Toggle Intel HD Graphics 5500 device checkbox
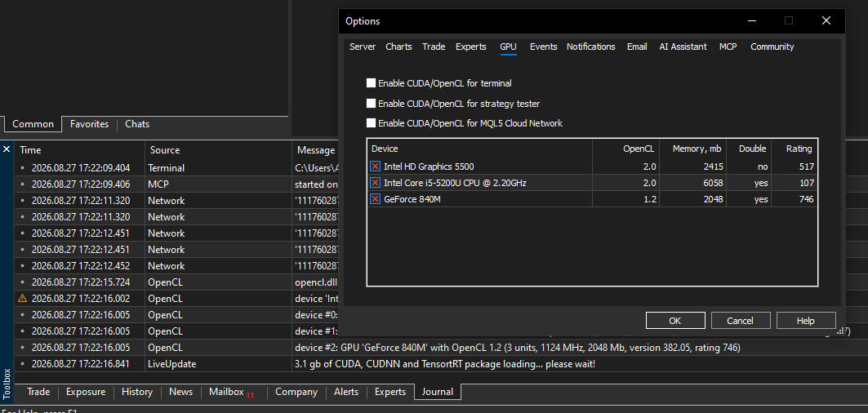868x413 pixels. pyautogui.click(x=376, y=166)
